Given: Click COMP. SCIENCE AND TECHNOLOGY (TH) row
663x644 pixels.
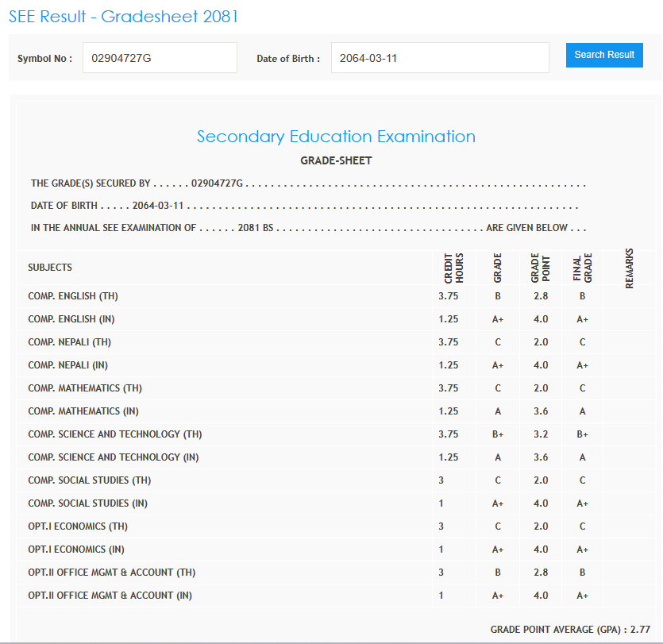Looking at the screenshot, I should click(115, 434).
